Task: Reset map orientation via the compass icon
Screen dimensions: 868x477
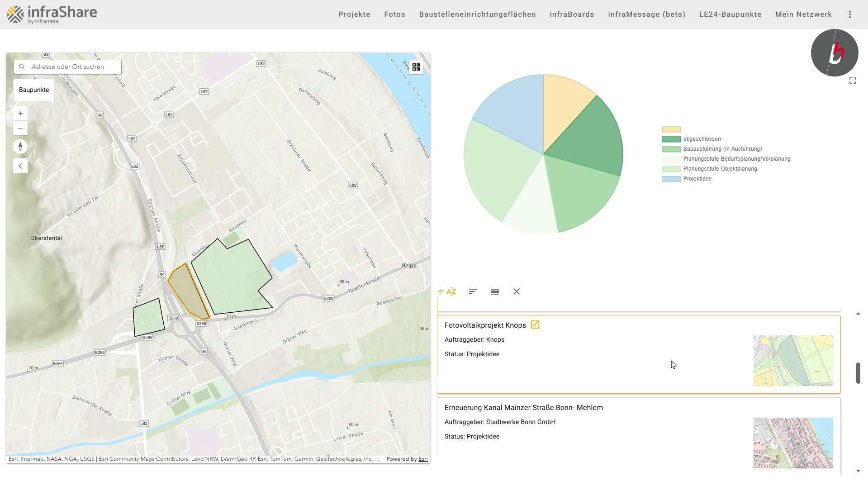Action: 20,147
